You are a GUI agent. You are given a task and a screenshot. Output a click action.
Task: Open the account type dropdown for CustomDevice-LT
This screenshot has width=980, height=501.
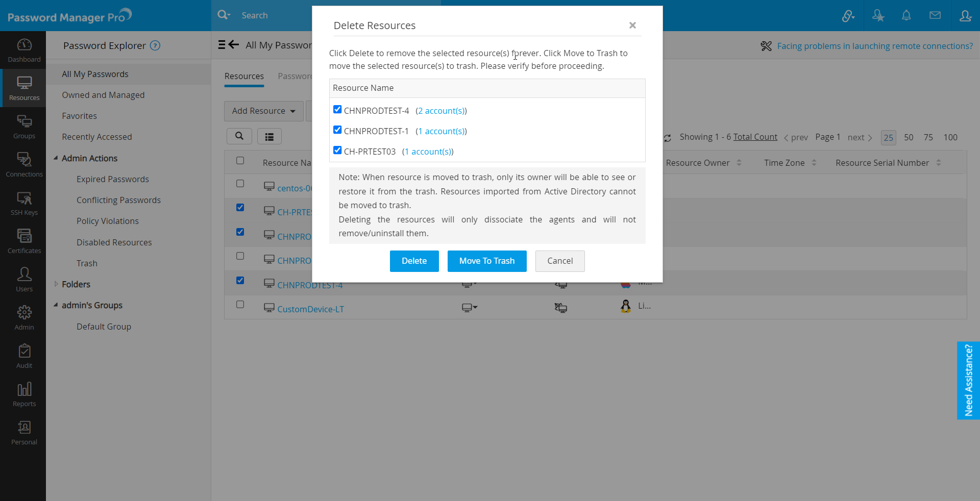point(470,308)
